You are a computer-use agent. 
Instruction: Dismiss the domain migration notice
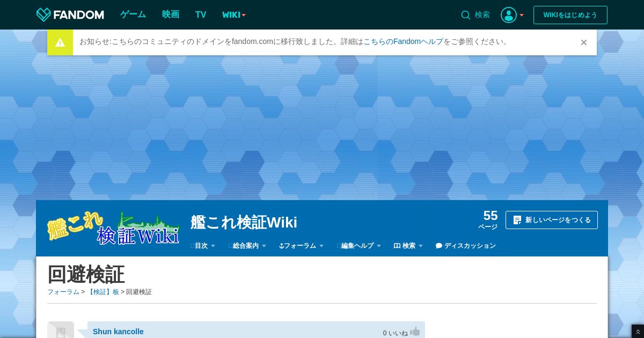point(584,42)
